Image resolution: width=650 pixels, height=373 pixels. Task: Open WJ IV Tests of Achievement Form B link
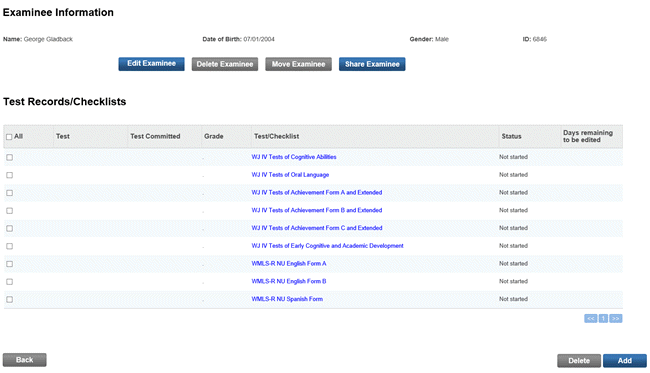(317, 210)
